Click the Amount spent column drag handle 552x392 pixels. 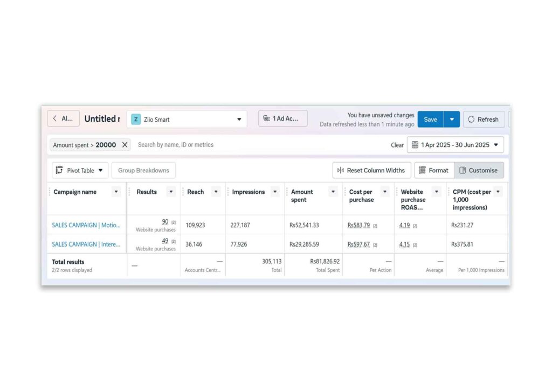coord(287,192)
